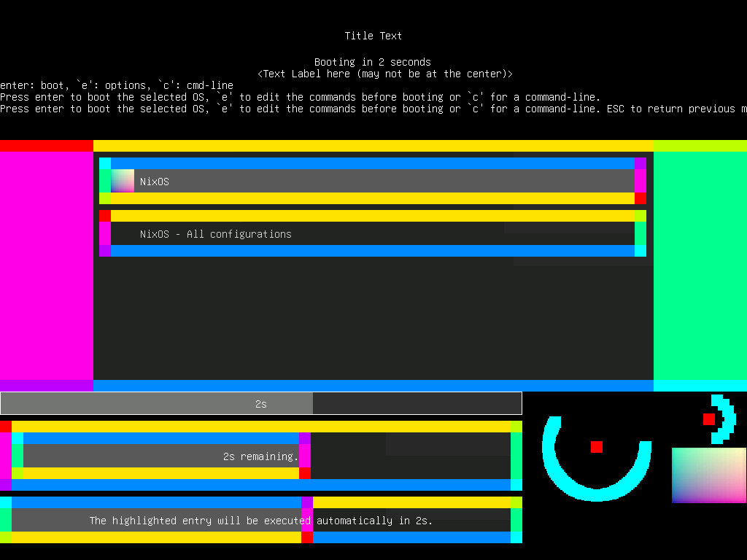
Task: Click the "Text Label here" placeholder line
Action: click(385, 74)
